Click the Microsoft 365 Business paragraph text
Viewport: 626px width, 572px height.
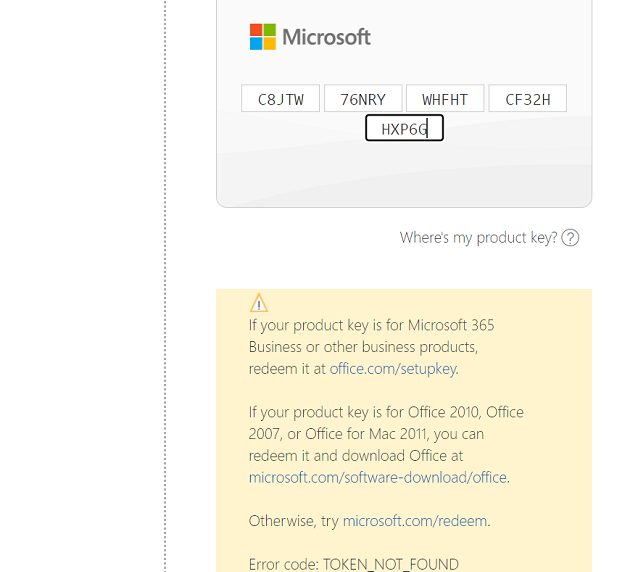coord(372,336)
